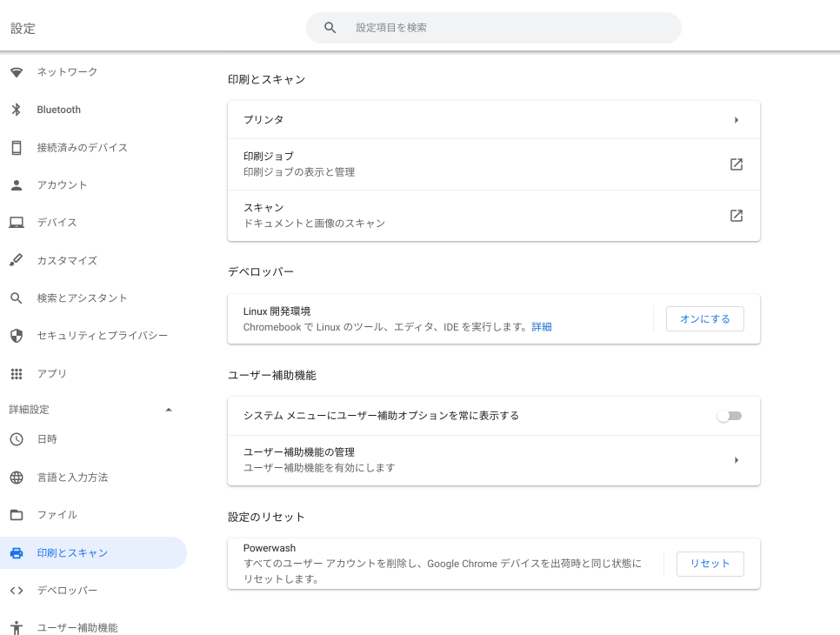
Task: Click the connected devices phone icon
Action: point(17,147)
